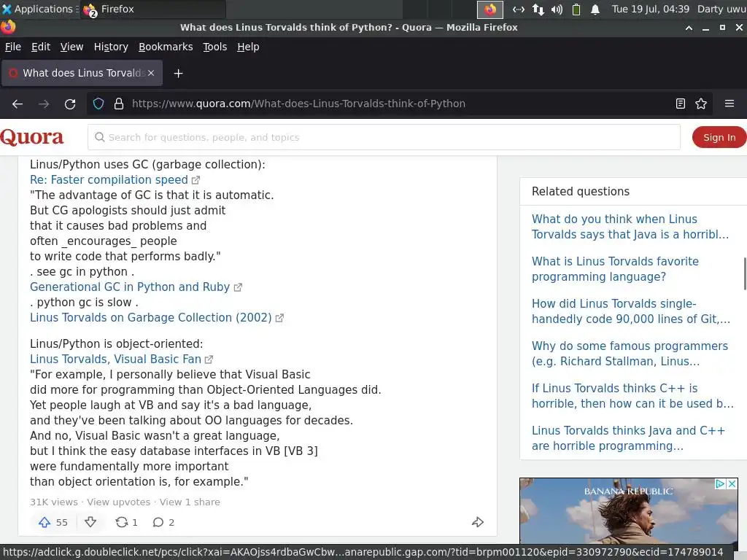Bookmark this page with the star icon
Image resolution: width=747 pixels, height=560 pixels.
pos(701,104)
